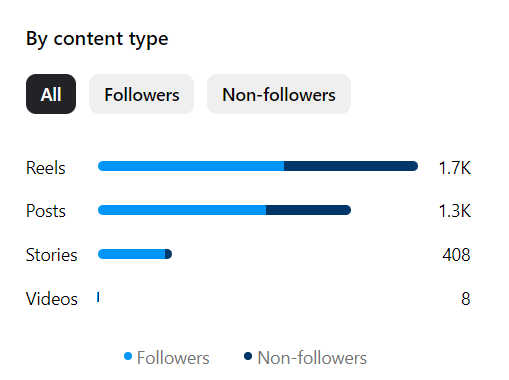Image resolution: width=509 pixels, height=380 pixels.
Task: Click the Non-followers legend label
Action: [312, 358]
